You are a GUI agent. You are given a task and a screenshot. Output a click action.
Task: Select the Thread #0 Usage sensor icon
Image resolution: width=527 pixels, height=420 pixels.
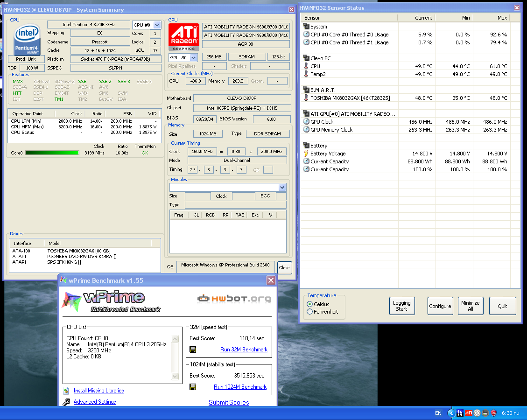306,34
